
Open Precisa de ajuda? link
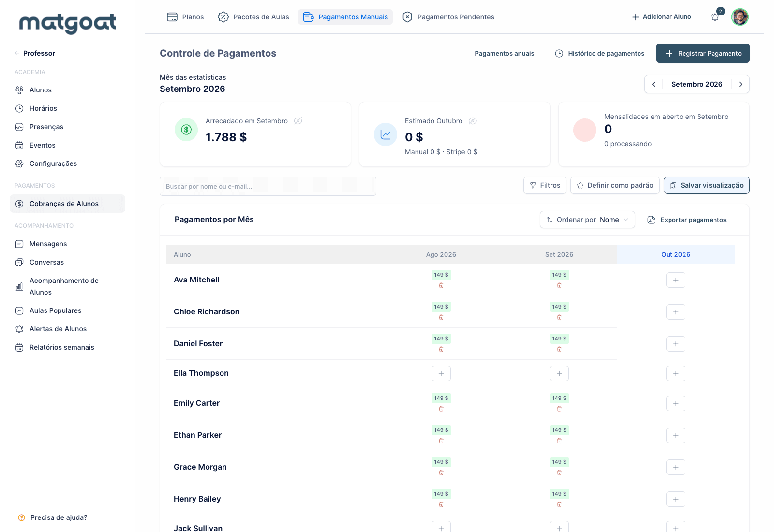tap(53, 517)
